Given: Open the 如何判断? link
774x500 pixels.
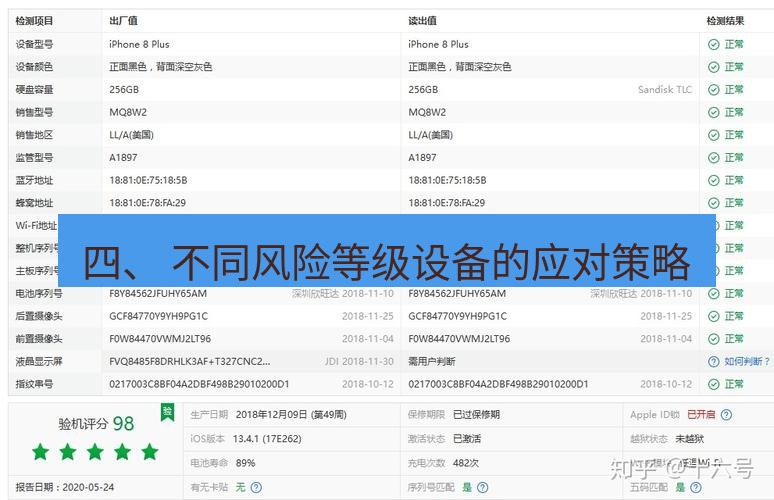Looking at the screenshot, I should pyautogui.click(x=747, y=362).
